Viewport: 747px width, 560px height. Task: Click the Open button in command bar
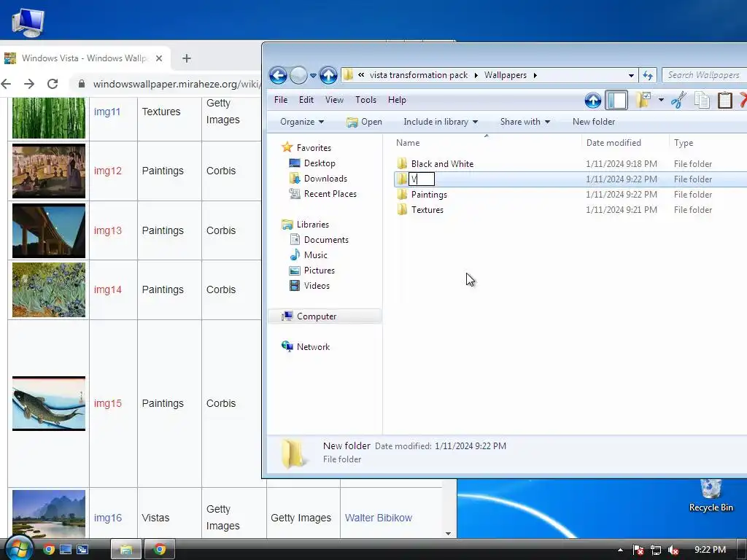click(x=365, y=122)
